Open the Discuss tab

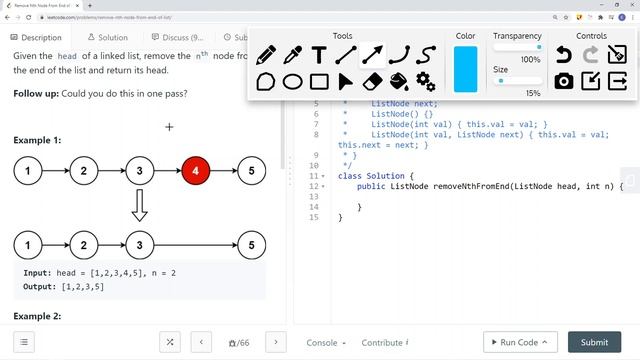click(x=178, y=38)
